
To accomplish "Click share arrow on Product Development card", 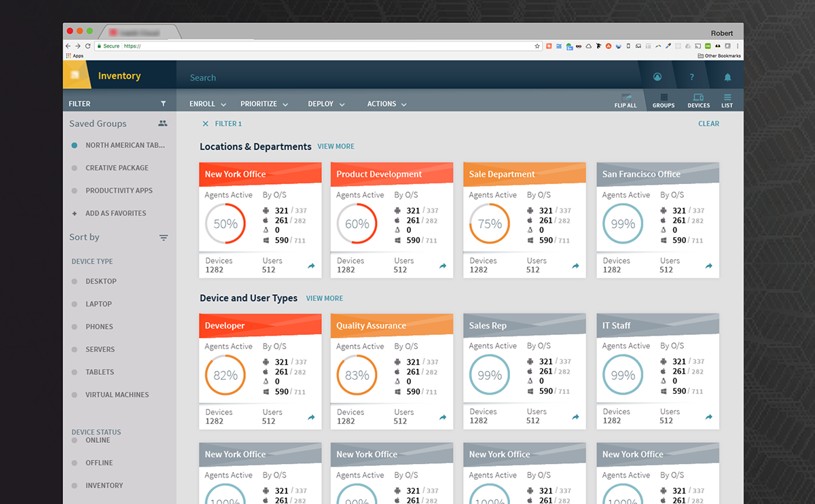I will pyautogui.click(x=443, y=266).
